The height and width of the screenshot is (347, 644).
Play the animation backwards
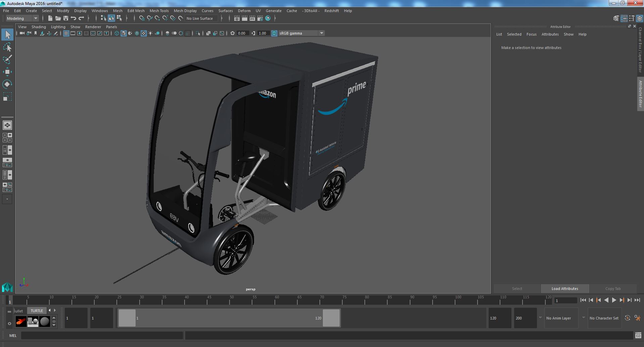pos(606,300)
